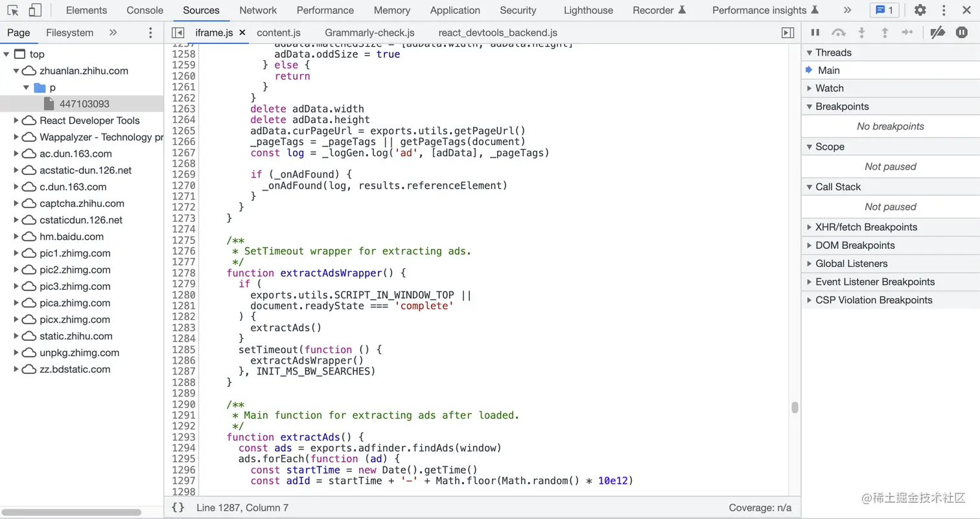980x519 pixels.
Task: Toggle pause on exceptions
Action: point(962,32)
